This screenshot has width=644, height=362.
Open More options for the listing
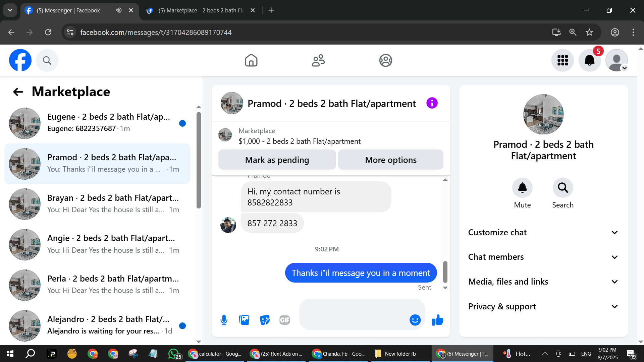[391, 160]
